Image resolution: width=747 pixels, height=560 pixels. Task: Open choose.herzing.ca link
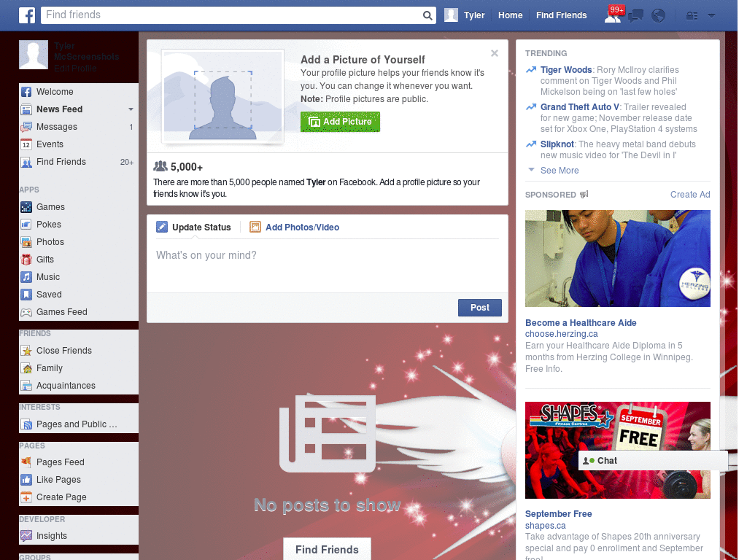point(561,334)
